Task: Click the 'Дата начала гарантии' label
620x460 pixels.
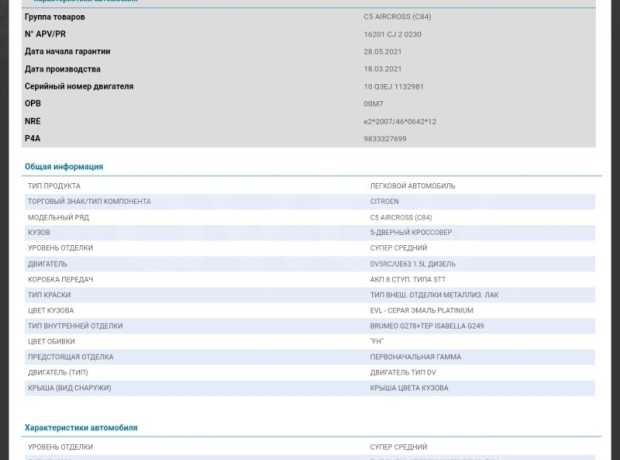Action: pos(68,51)
